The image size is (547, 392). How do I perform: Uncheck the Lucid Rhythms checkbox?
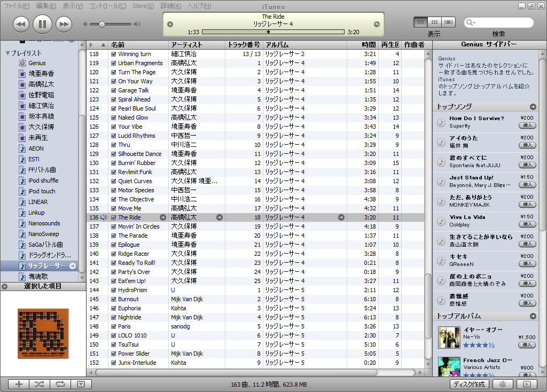113,136
